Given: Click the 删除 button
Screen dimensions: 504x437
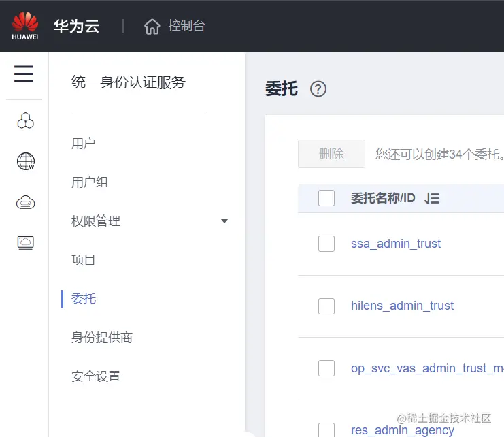Looking at the screenshot, I should pyautogui.click(x=331, y=154).
